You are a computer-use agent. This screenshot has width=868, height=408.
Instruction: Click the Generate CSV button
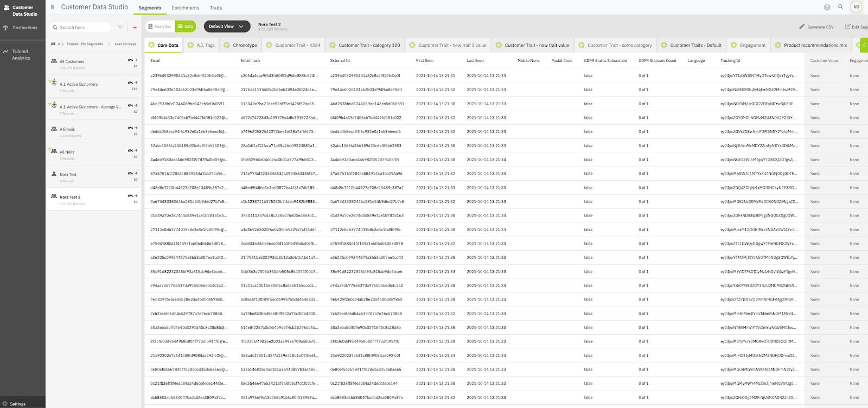click(x=816, y=27)
